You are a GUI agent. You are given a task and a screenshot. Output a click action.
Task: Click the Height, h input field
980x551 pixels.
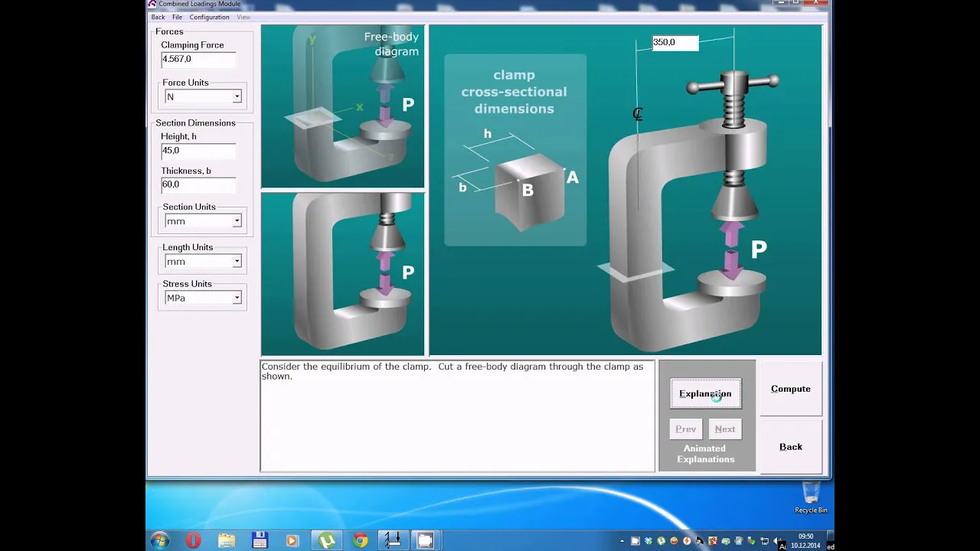[x=198, y=151]
